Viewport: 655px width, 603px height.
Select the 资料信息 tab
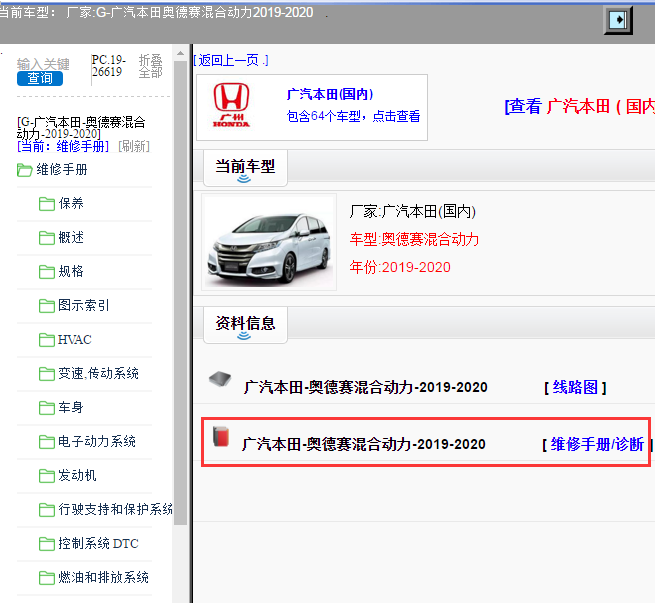[x=245, y=325]
